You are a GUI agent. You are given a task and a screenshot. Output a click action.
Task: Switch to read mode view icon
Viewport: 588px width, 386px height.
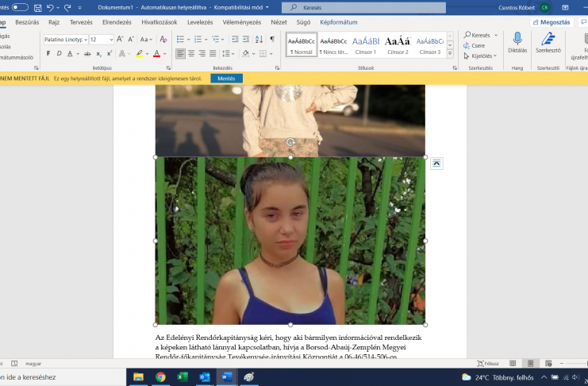tap(513, 364)
